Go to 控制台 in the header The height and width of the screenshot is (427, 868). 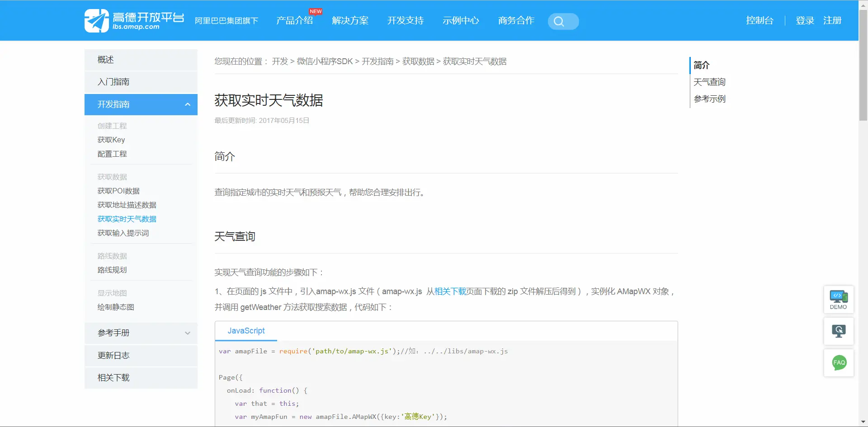(759, 20)
